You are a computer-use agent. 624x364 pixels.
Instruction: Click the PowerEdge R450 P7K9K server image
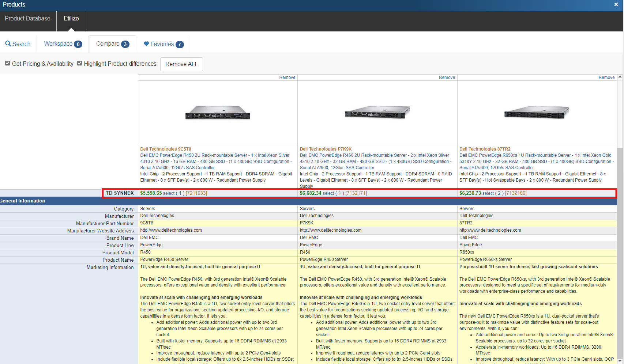click(x=377, y=112)
